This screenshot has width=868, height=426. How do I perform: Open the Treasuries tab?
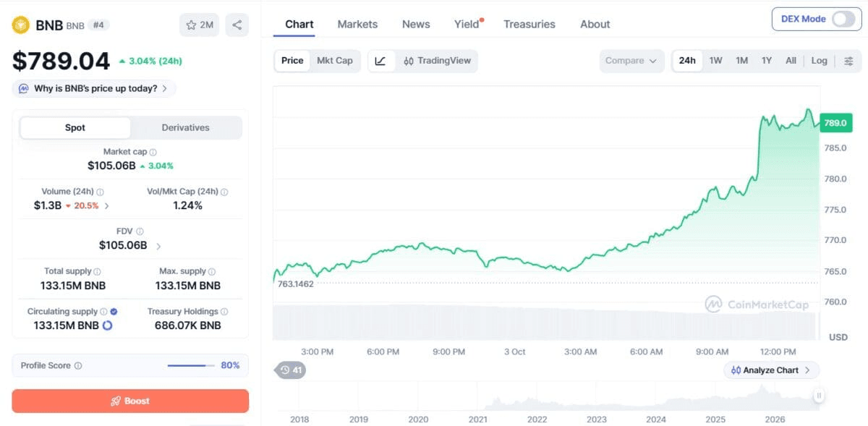pyautogui.click(x=529, y=24)
